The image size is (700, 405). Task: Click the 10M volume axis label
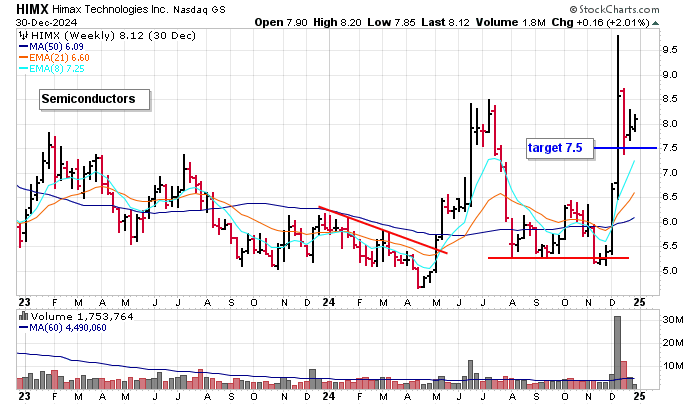click(x=673, y=366)
